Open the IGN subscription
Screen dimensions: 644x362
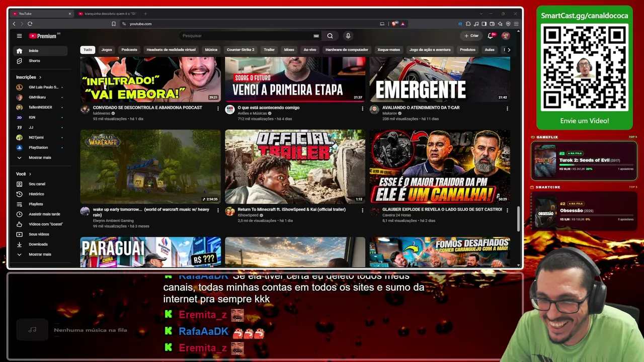pyautogui.click(x=41, y=117)
